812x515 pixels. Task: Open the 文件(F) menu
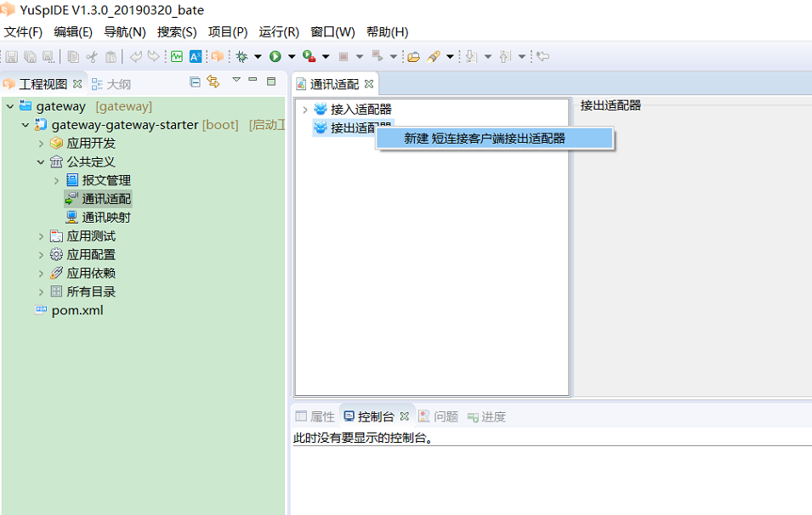[x=23, y=32]
